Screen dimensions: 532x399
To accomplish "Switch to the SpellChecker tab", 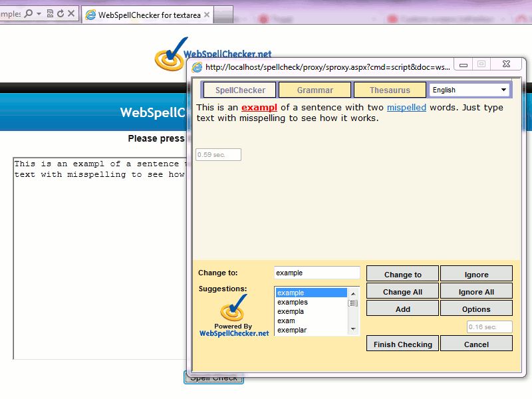I will pyautogui.click(x=240, y=90).
